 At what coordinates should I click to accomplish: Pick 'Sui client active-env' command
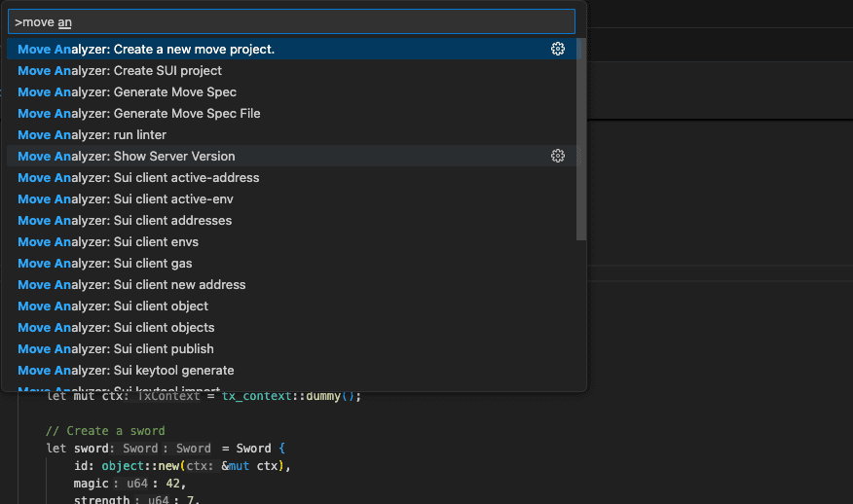click(291, 199)
